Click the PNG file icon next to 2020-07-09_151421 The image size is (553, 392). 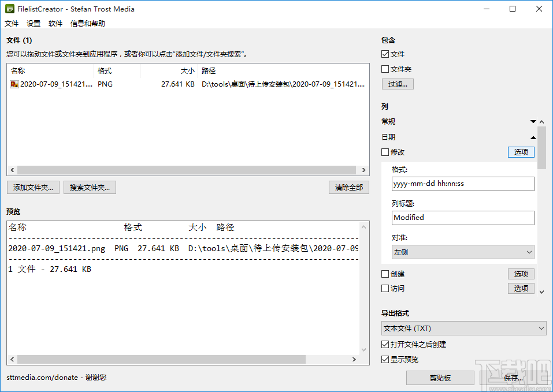pos(14,84)
